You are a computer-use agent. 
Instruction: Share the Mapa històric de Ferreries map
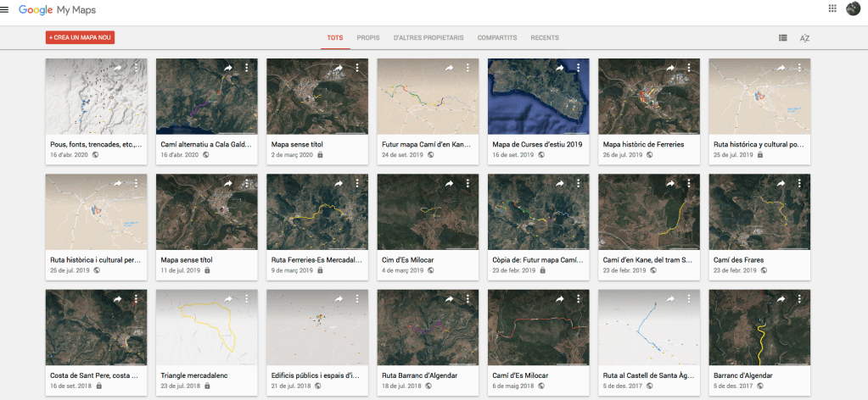(669, 68)
